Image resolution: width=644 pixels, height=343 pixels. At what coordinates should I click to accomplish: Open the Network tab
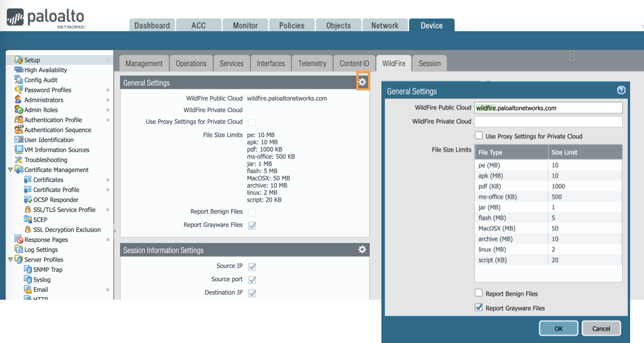click(385, 25)
